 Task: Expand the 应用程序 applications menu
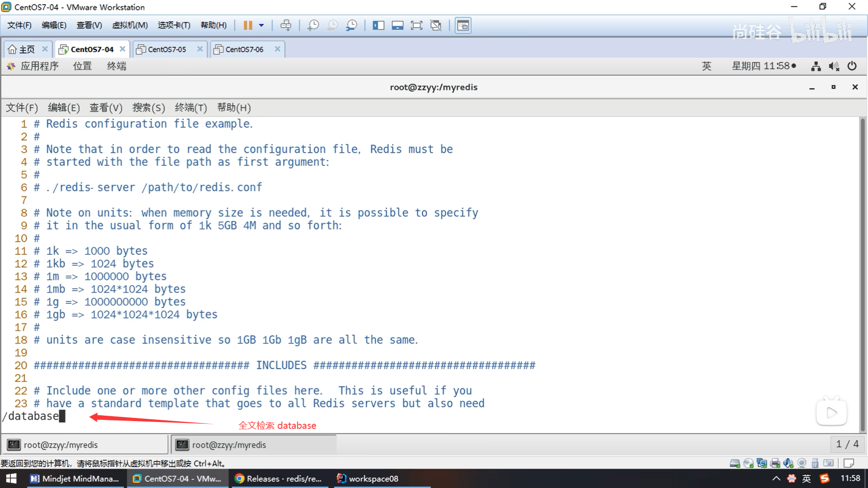[x=39, y=66]
